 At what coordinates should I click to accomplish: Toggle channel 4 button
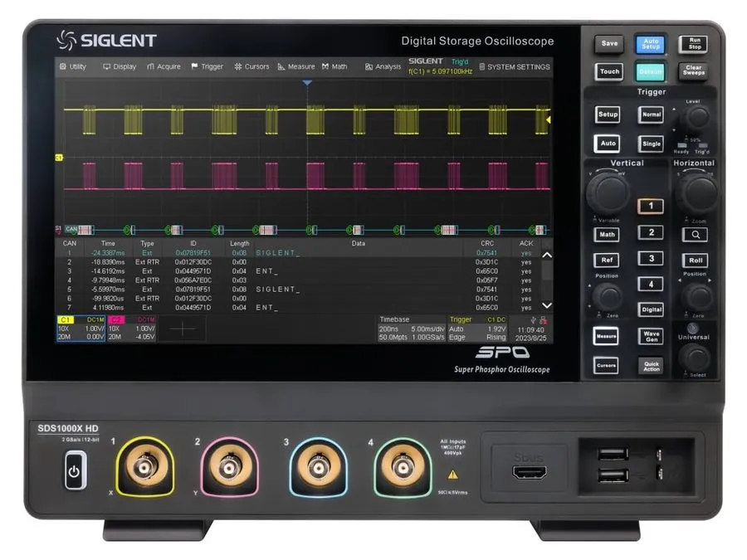651,285
